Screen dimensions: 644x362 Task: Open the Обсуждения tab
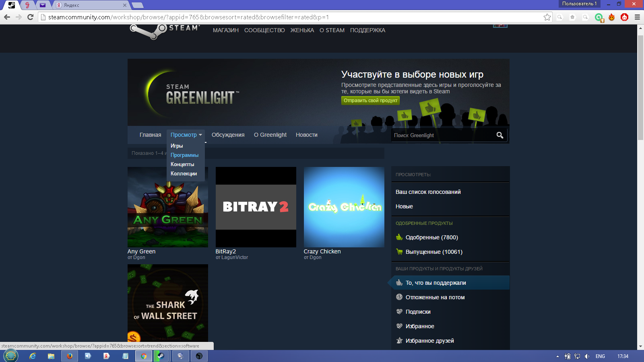pyautogui.click(x=228, y=135)
